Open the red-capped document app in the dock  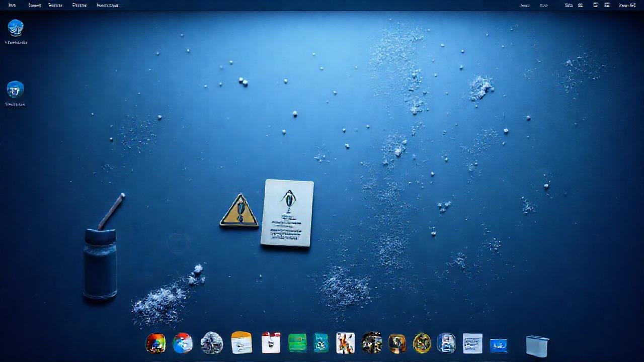coord(271,344)
